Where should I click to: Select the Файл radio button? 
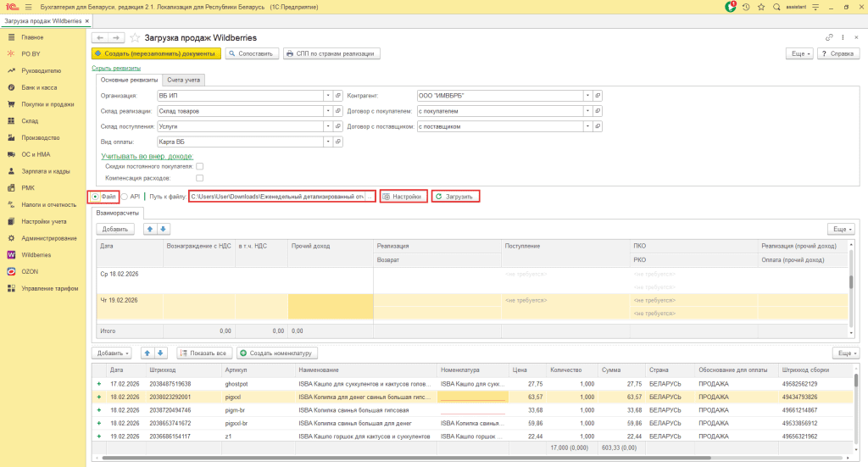pos(95,197)
